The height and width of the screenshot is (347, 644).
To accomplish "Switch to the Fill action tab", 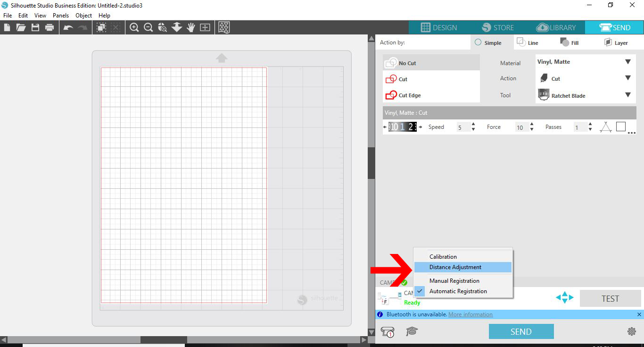I will 569,42.
